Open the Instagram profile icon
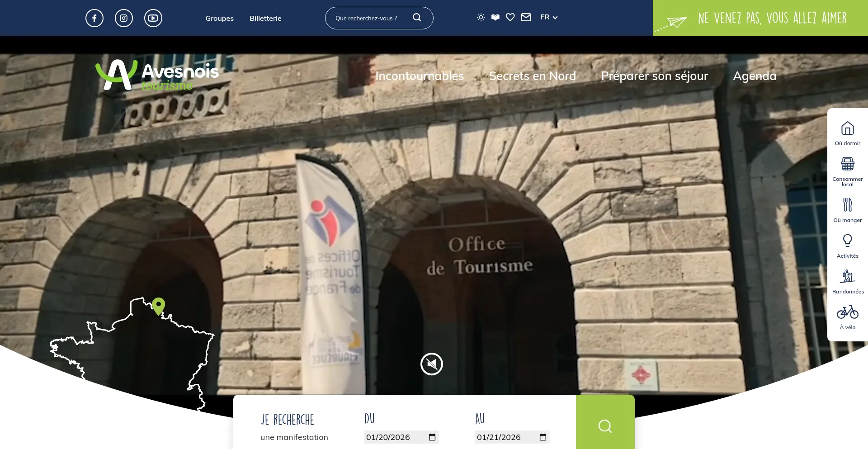This screenshot has height=449, width=868. (x=124, y=18)
